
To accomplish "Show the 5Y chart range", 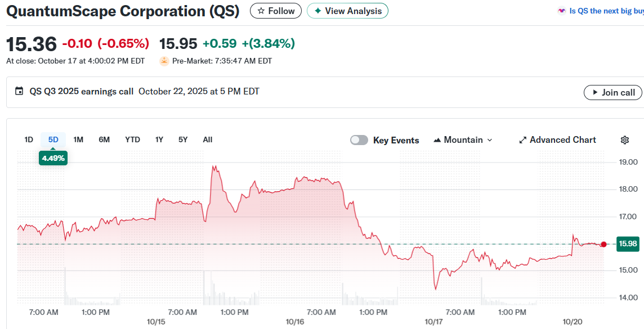I will click(183, 139).
